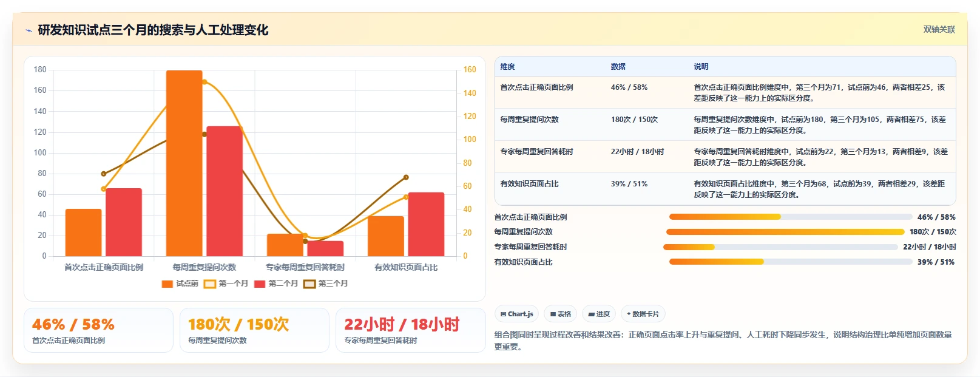Click the 专家每周重复回答耗时 table row label
The height and width of the screenshot is (377, 980).
click(536, 152)
